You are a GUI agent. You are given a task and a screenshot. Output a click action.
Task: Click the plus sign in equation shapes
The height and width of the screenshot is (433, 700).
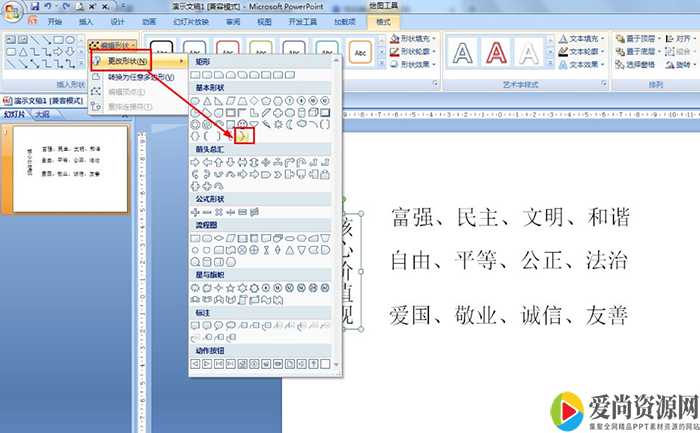tap(195, 212)
